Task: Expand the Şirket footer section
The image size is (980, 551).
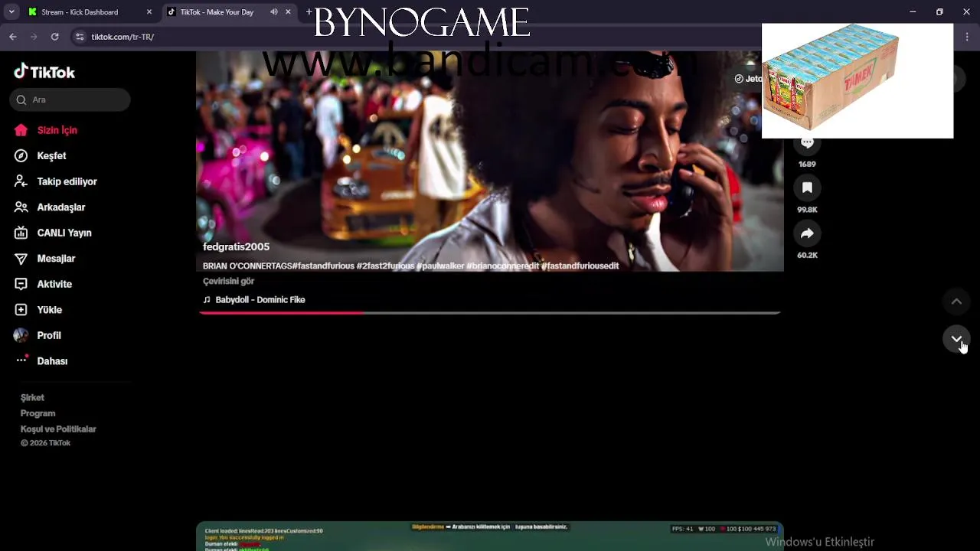Action: 32,398
